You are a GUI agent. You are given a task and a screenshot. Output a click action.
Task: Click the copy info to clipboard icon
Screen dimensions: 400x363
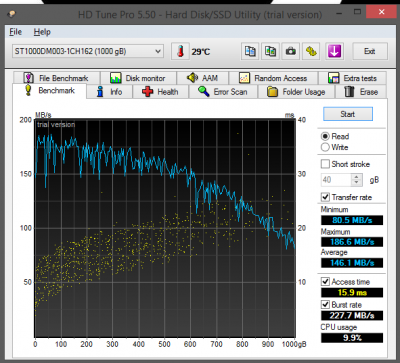(250, 51)
